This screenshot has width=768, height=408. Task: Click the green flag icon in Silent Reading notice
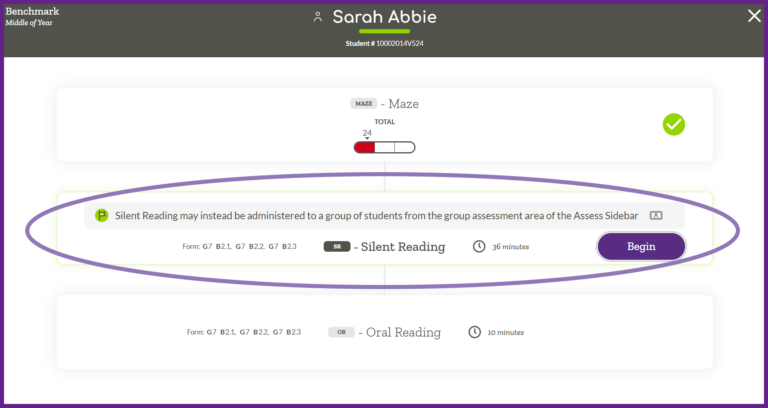pos(101,215)
